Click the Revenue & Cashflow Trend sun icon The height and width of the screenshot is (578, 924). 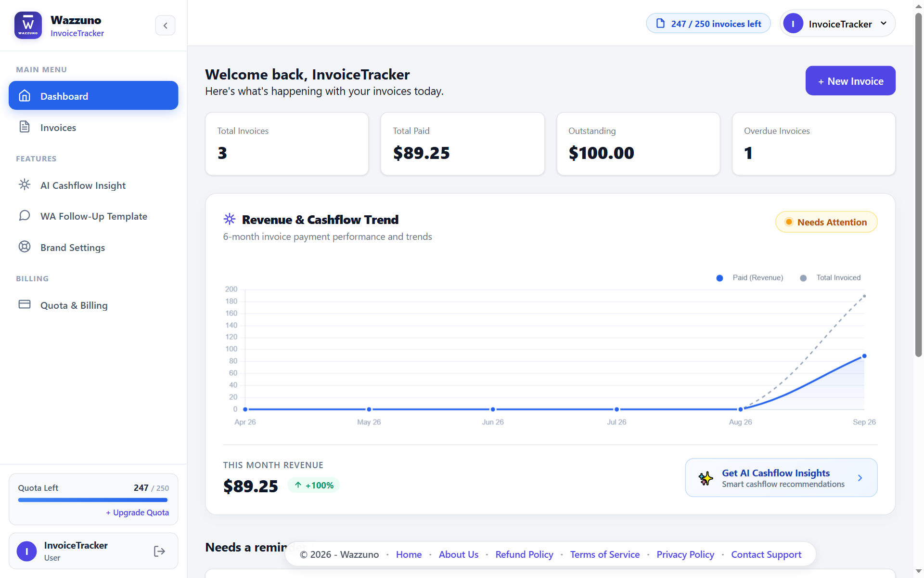[x=230, y=219]
